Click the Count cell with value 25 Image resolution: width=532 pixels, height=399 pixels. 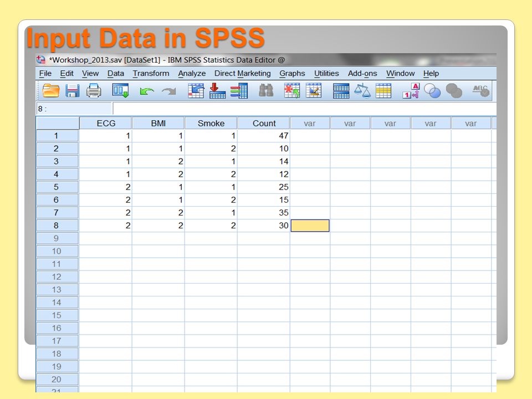pos(264,187)
